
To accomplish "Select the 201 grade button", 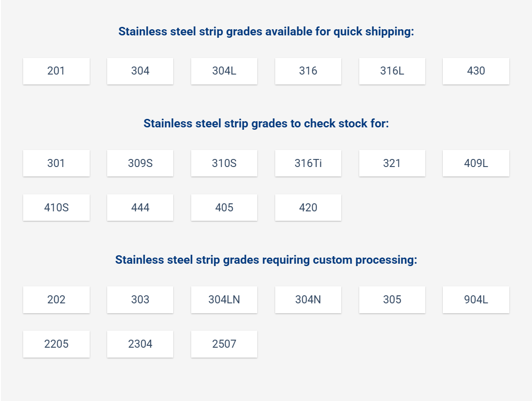I will pos(56,71).
